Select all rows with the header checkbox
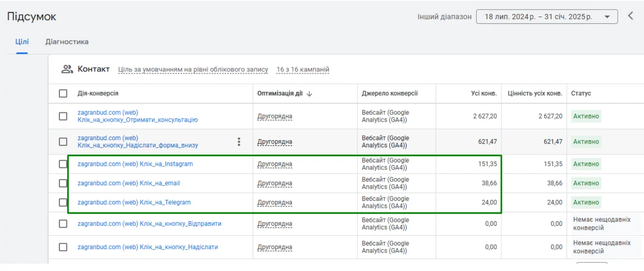Viewport: 644px width, 271px height. 63,93
